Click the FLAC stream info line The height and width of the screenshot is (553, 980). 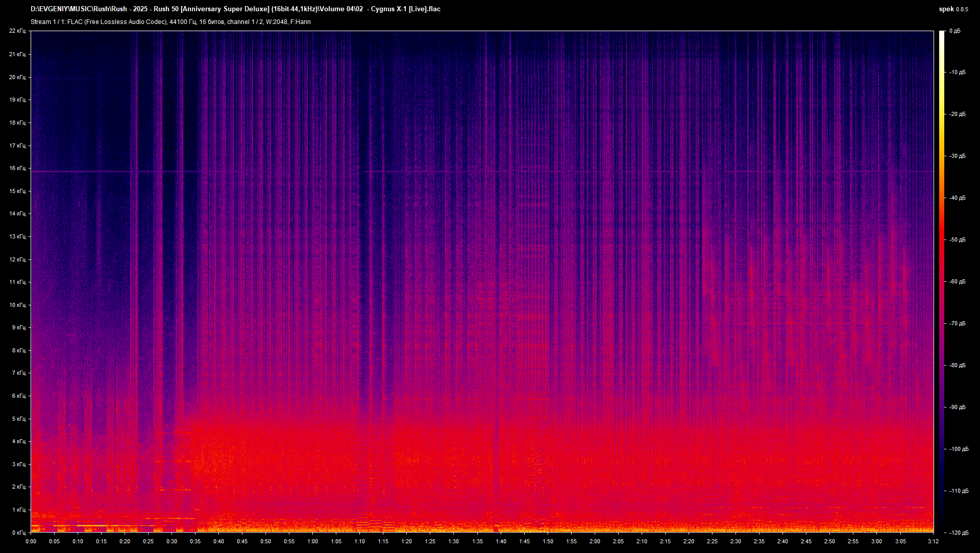(x=170, y=22)
